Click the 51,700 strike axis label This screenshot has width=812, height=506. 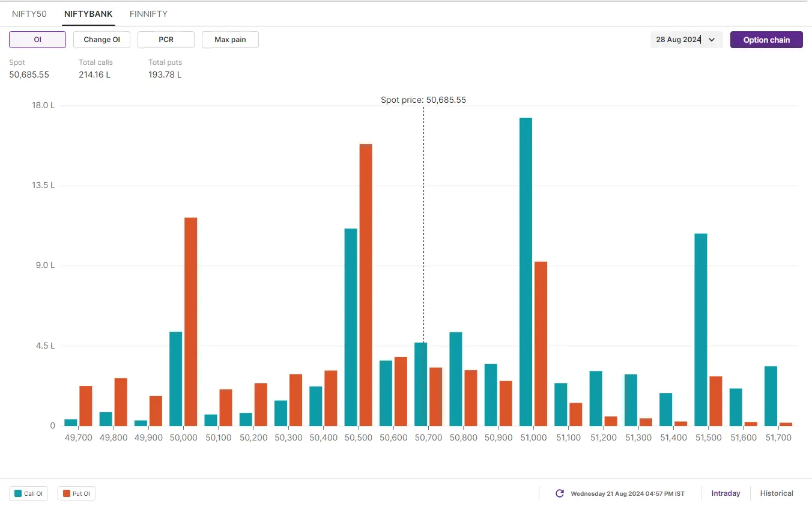click(778, 438)
